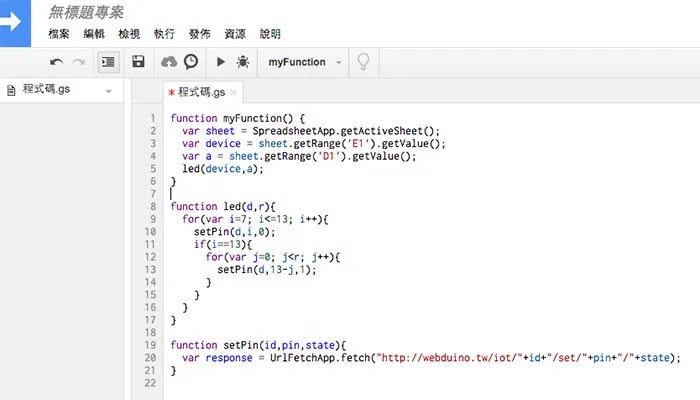The image size is (700, 400).
Task: Click 'for(var i=7; i<=13; i++){' code
Action: point(255,219)
